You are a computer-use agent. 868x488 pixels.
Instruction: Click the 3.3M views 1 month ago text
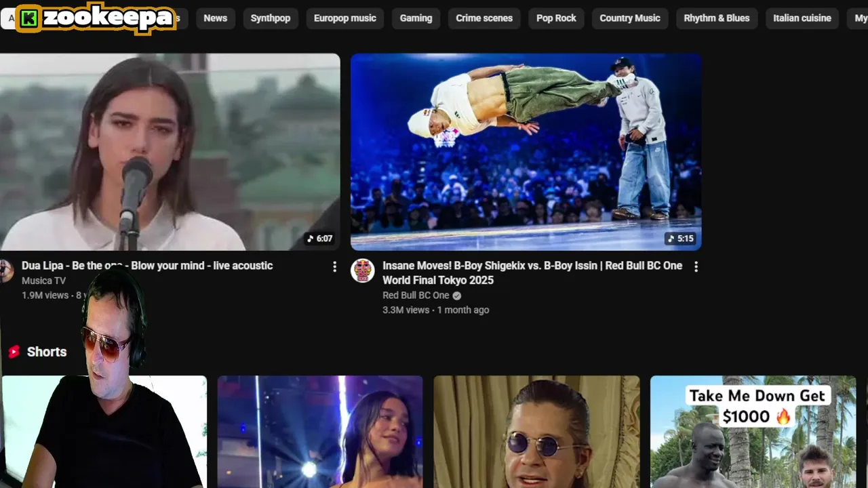pos(435,310)
